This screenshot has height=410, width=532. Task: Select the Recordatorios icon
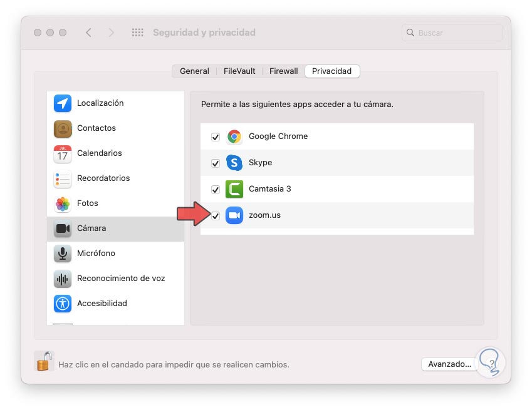click(62, 178)
